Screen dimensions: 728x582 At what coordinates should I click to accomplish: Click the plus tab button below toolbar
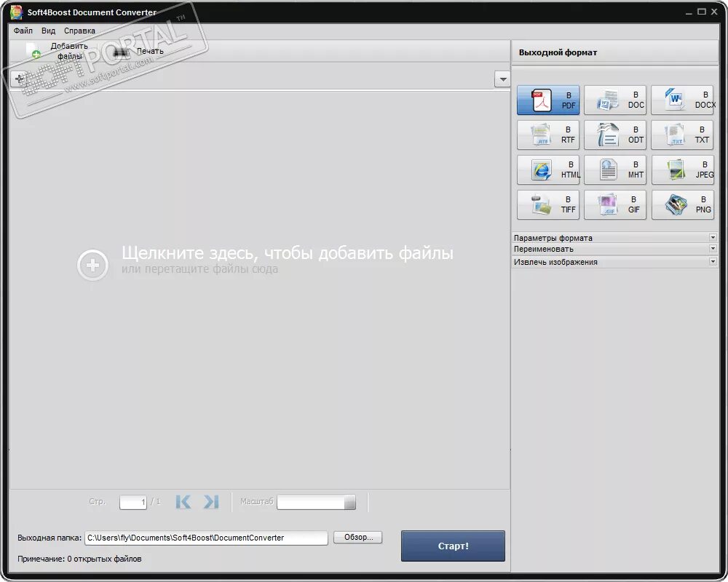[19, 79]
